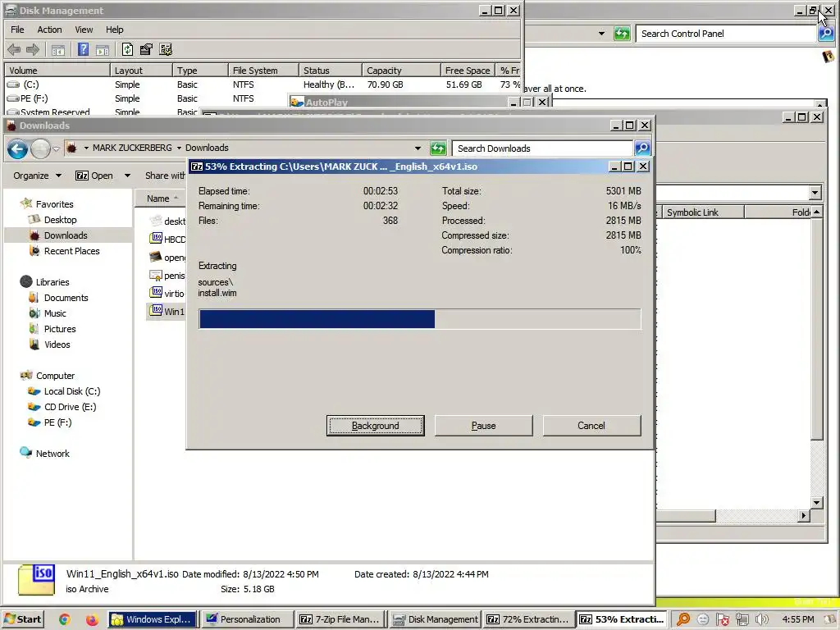Viewport: 840px width, 630px height.
Task: Click the Search Control Panel magnifier icon
Action: (x=826, y=34)
